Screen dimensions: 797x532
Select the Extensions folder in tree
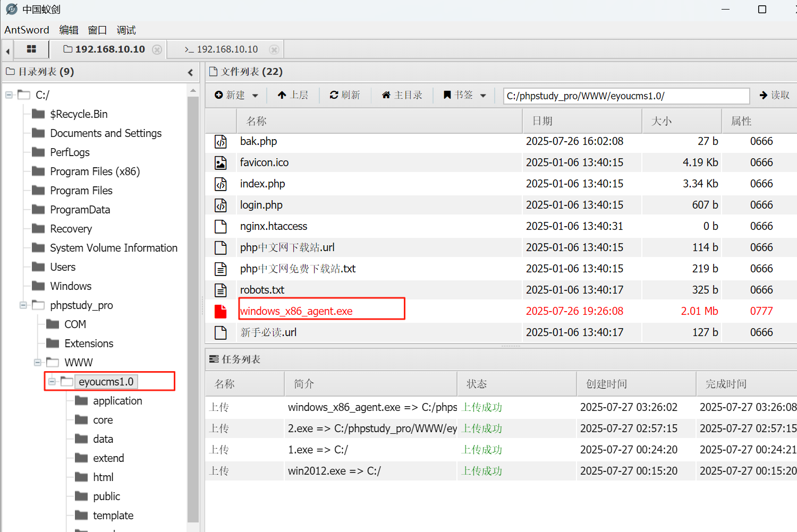point(89,344)
